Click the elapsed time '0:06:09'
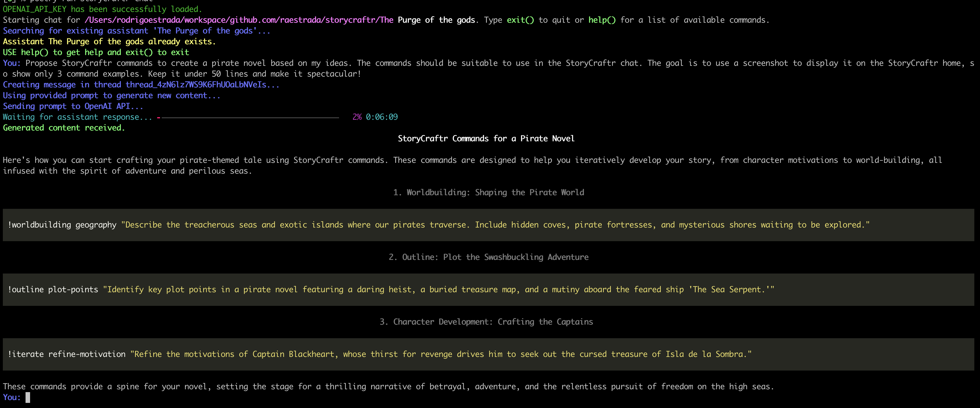 pyautogui.click(x=382, y=117)
